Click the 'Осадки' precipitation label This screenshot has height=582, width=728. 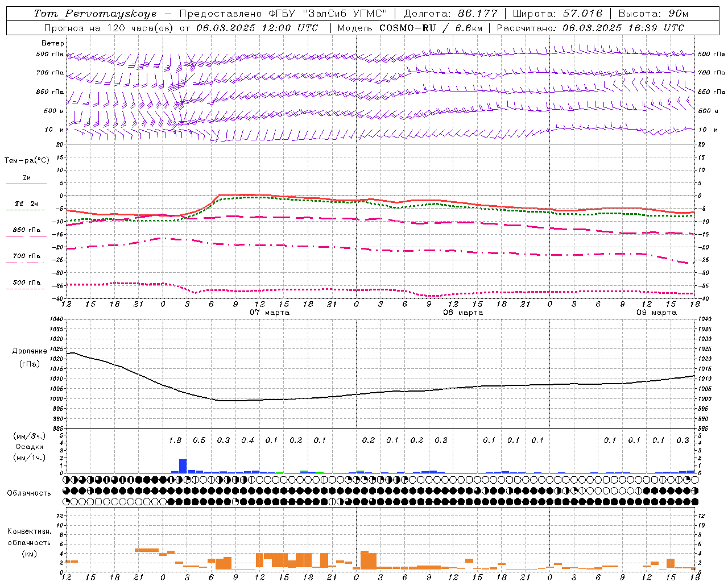coord(29,447)
